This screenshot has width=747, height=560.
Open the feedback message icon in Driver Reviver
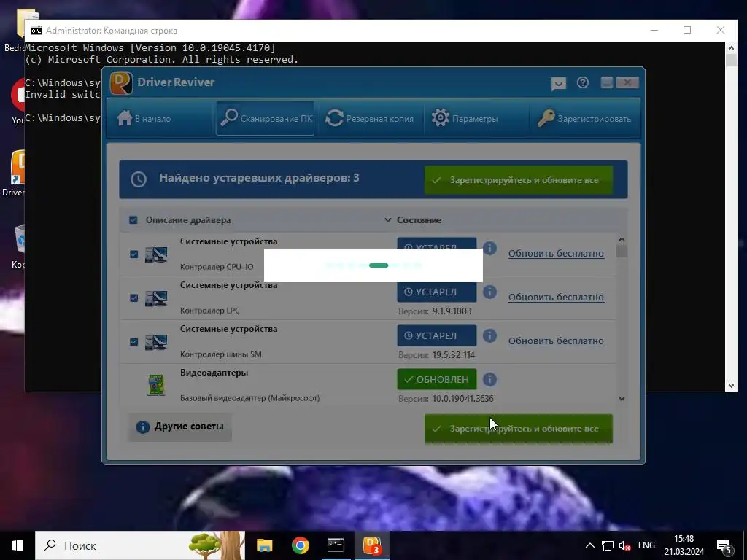coord(558,84)
